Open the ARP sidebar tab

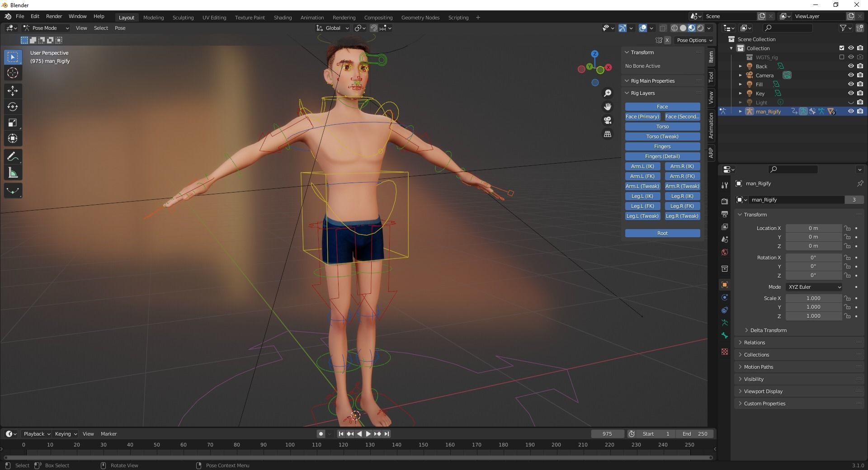pos(711,152)
